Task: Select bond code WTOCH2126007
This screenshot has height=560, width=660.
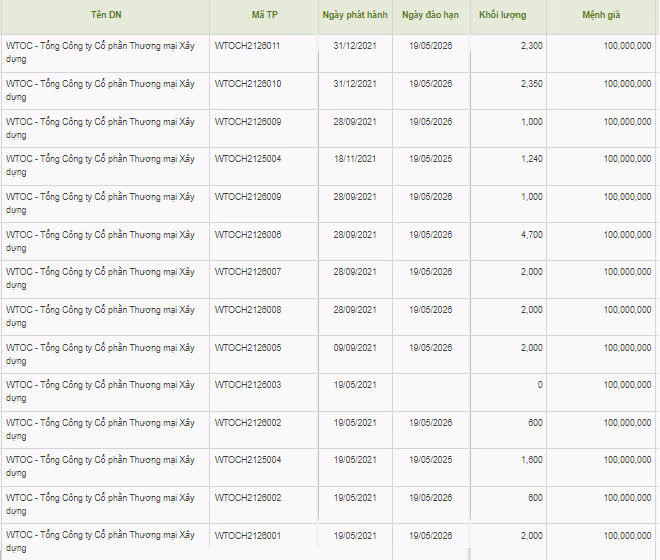Action: (x=248, y=272)
